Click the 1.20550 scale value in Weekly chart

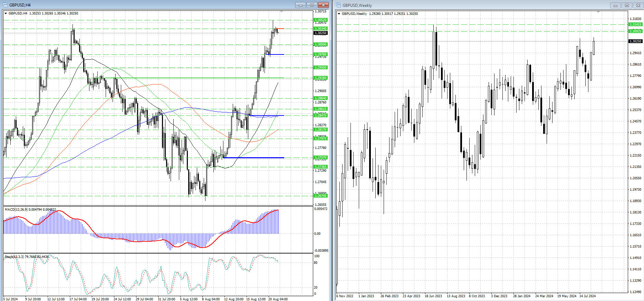tap(635, 178)
